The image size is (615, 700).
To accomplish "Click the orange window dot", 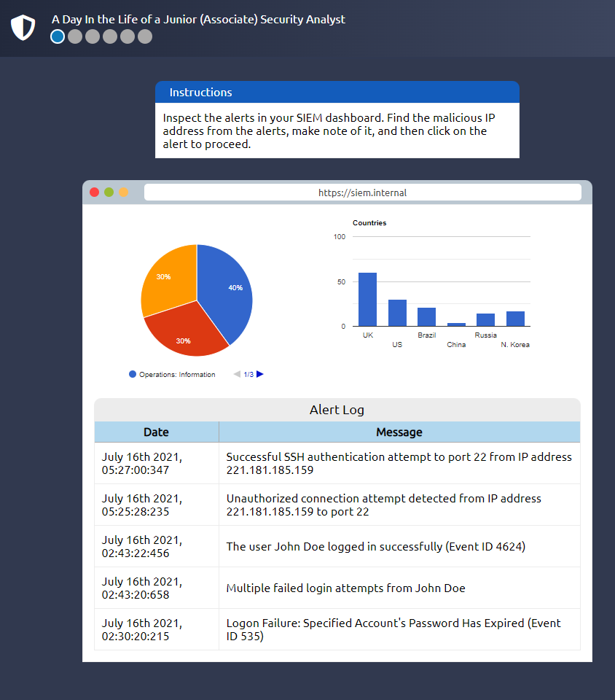I will (124, 192).
